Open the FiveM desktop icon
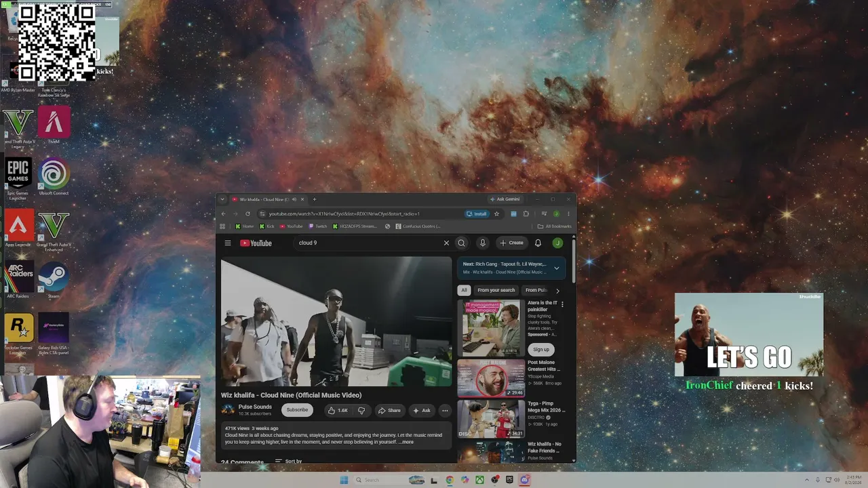This screenshot has height=488, width=868. click(x=54, y=125)
